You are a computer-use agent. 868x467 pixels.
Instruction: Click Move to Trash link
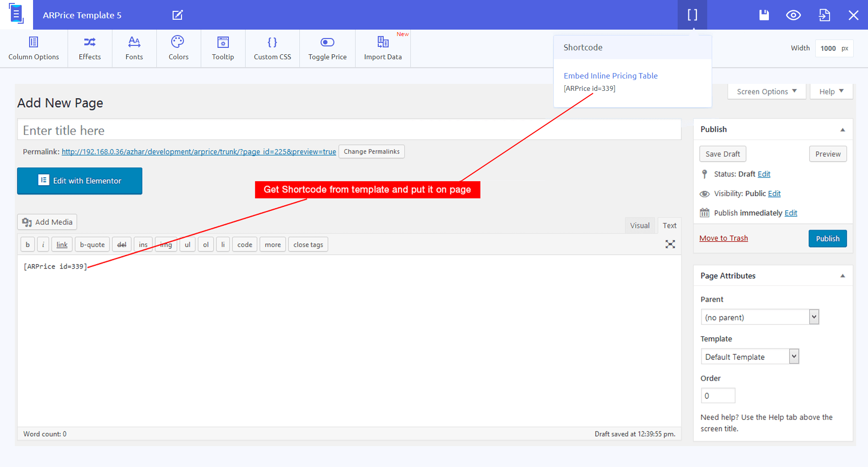(x=723, y=238)
